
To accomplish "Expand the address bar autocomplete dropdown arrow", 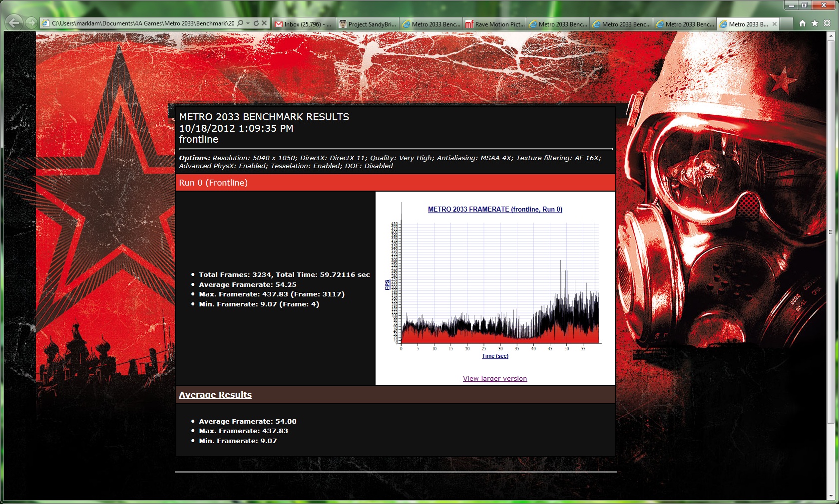I will (x=248, y=23).
